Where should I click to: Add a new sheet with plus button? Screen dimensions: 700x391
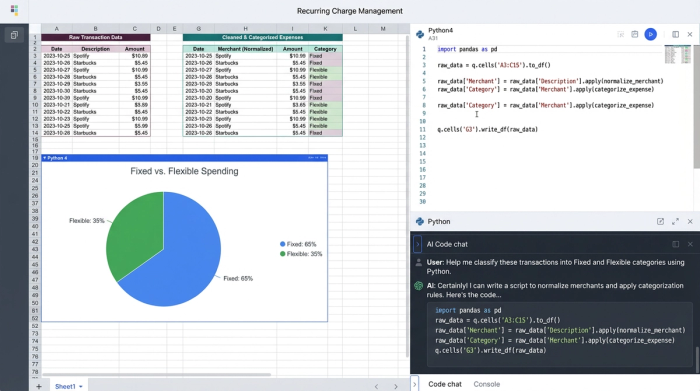click(x=39, y=387)
